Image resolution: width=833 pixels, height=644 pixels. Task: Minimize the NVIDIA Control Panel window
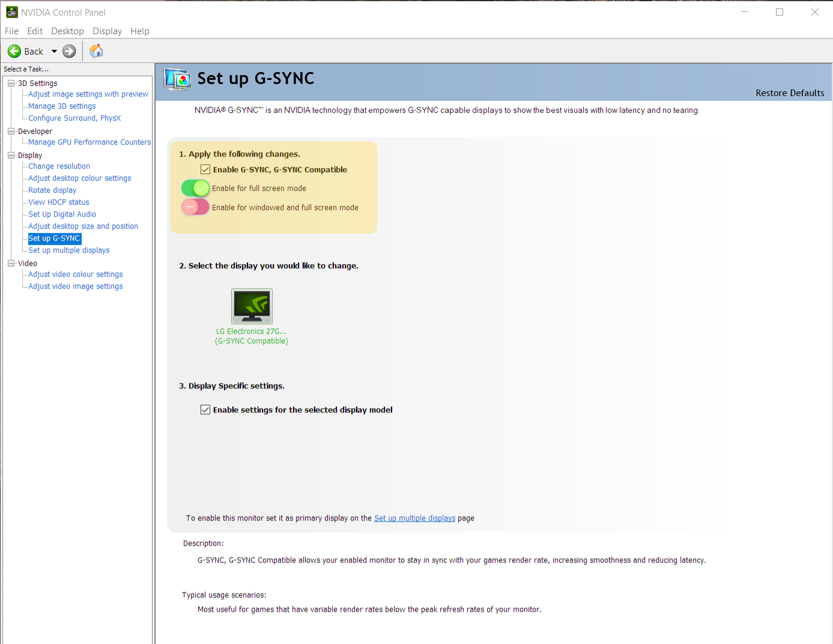(745, 12)
